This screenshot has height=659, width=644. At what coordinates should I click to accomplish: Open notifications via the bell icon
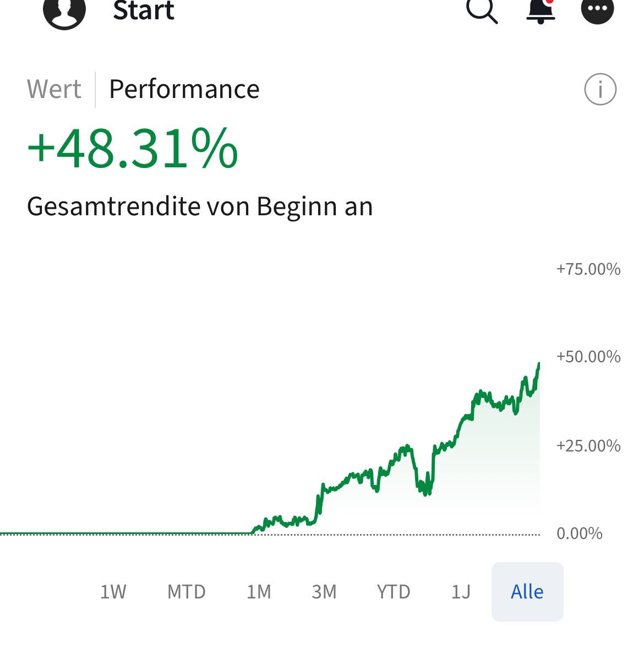[x=541, y=10]
